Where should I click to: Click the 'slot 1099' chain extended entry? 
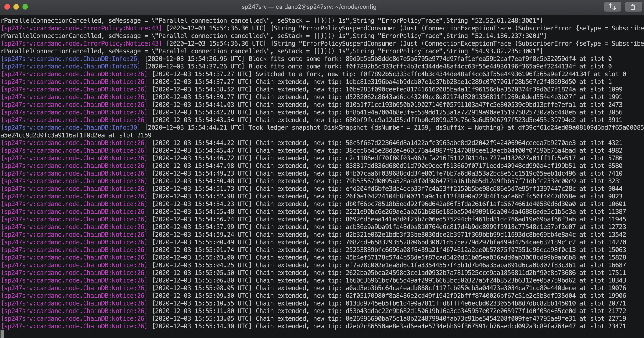[x=606, y=89]
